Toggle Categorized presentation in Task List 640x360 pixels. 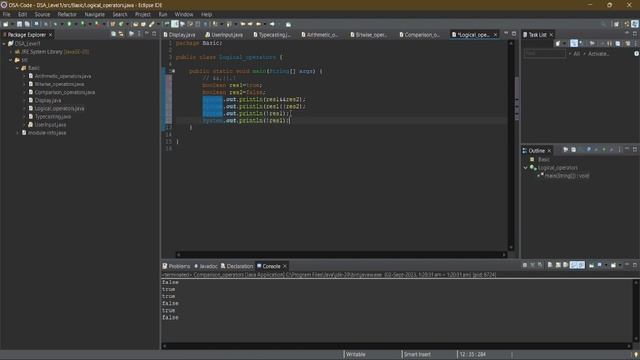point(574,43)
